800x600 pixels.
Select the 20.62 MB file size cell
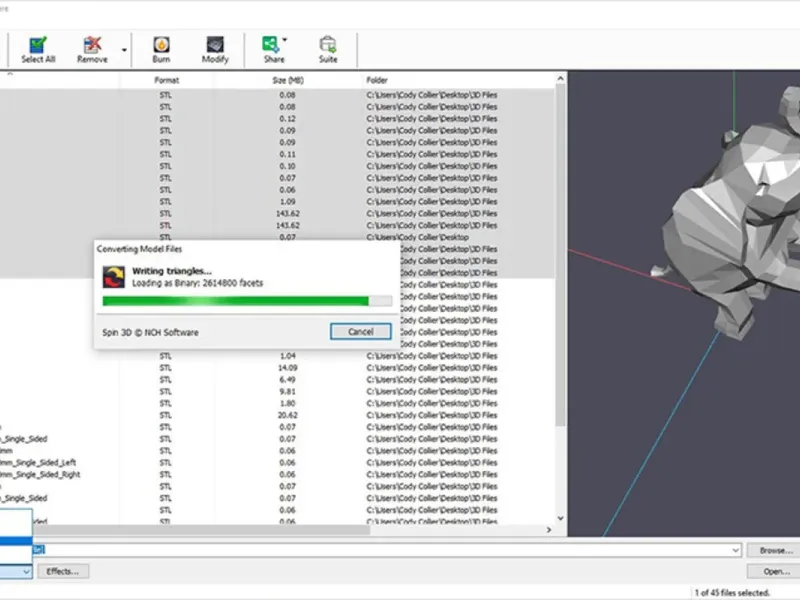point(288,415)
